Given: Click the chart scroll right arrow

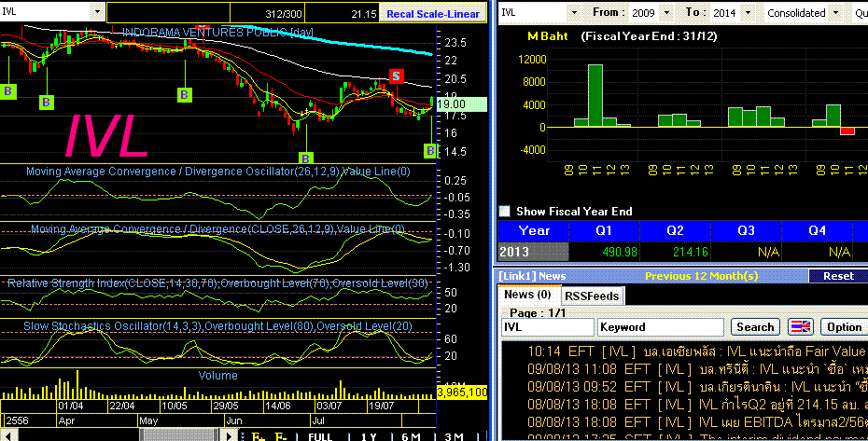Looking at the screenshot, I should click(230, 435).
